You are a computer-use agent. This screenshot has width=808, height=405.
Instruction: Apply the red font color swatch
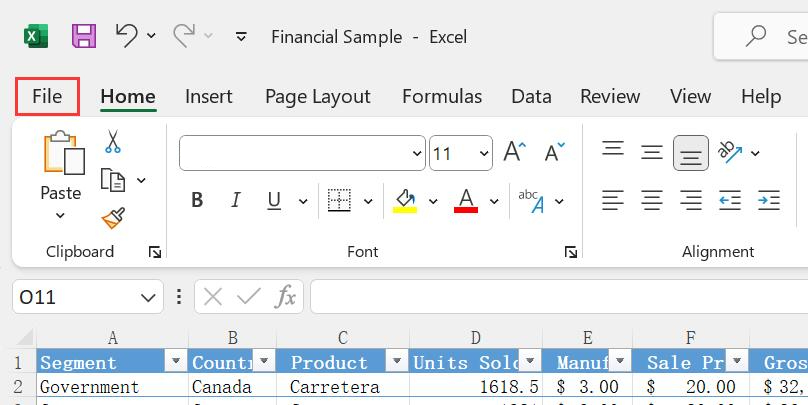pyautogui.click(x=465, y=201)
